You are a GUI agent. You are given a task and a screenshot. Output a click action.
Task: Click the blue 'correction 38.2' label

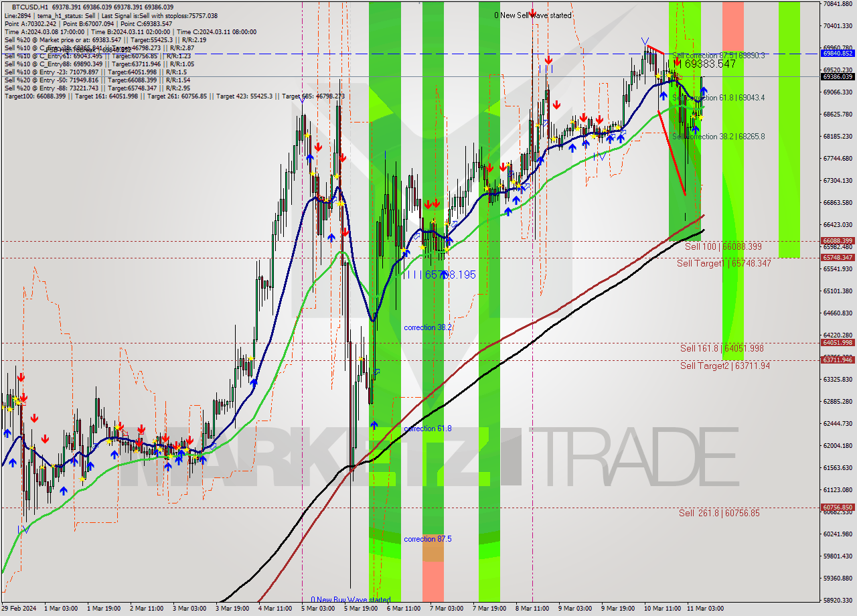tap(428, 328)
